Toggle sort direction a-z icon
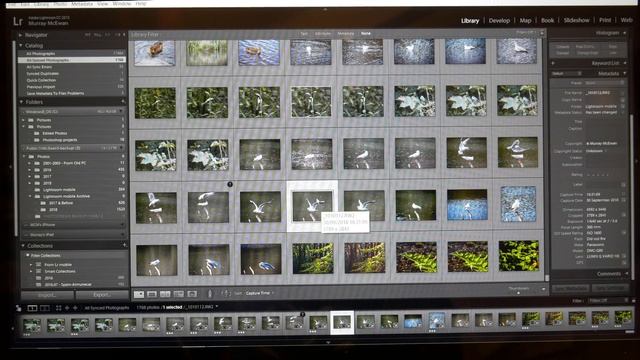Viewport: 640px width, 360px height. click(x=226, y=293)
